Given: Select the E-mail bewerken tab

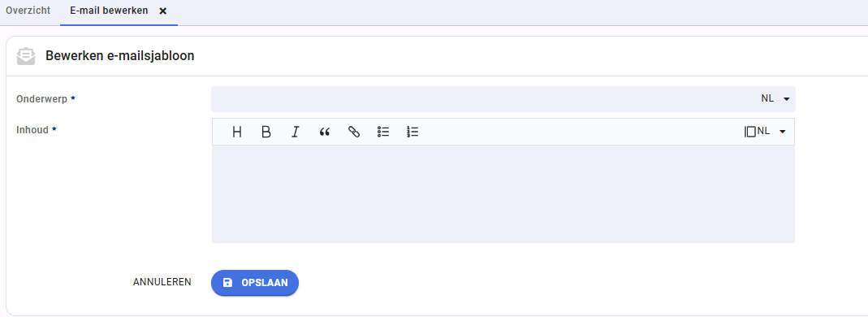Looking at the screenshot, I should click(x=109, y=11).
